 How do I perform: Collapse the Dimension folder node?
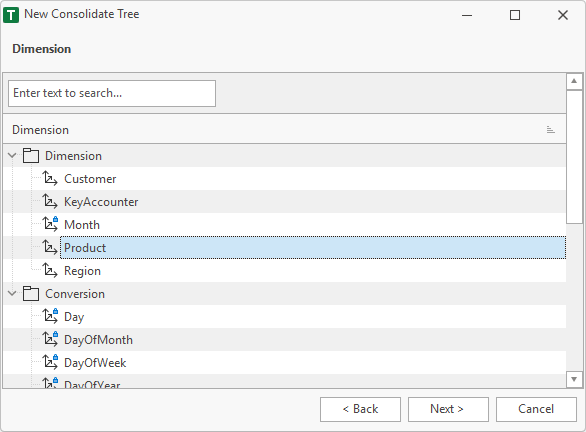tap(12, 155)
